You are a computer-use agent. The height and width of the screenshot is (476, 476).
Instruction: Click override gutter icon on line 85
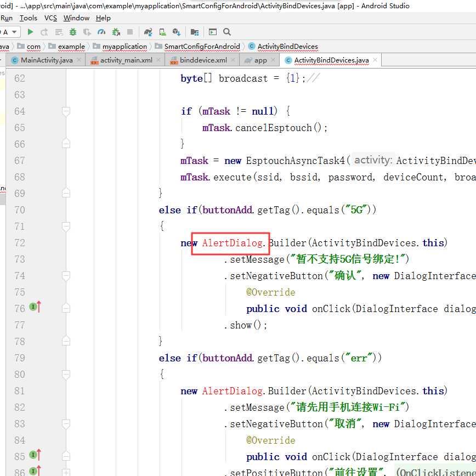(35, 455)
